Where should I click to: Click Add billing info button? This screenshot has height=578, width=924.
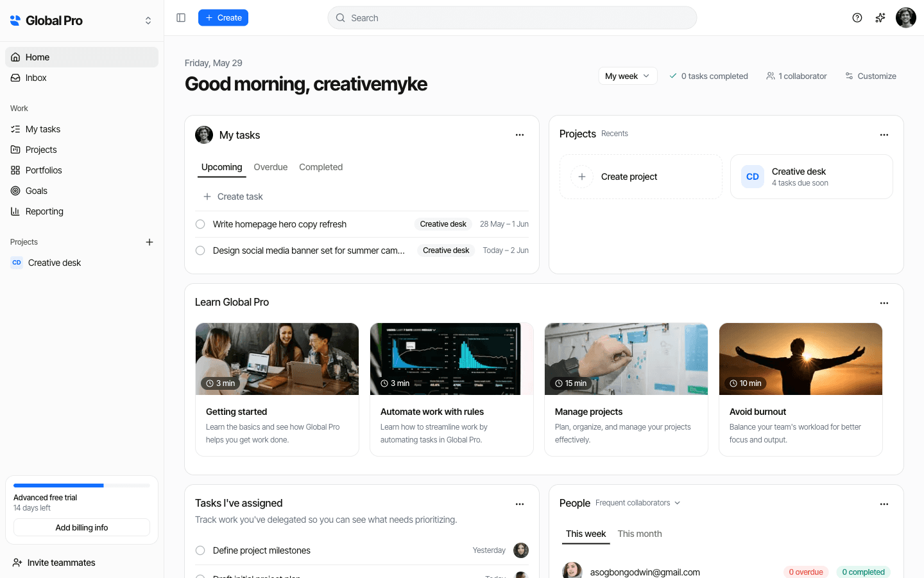pyautogui.click(x=81, y=527)
